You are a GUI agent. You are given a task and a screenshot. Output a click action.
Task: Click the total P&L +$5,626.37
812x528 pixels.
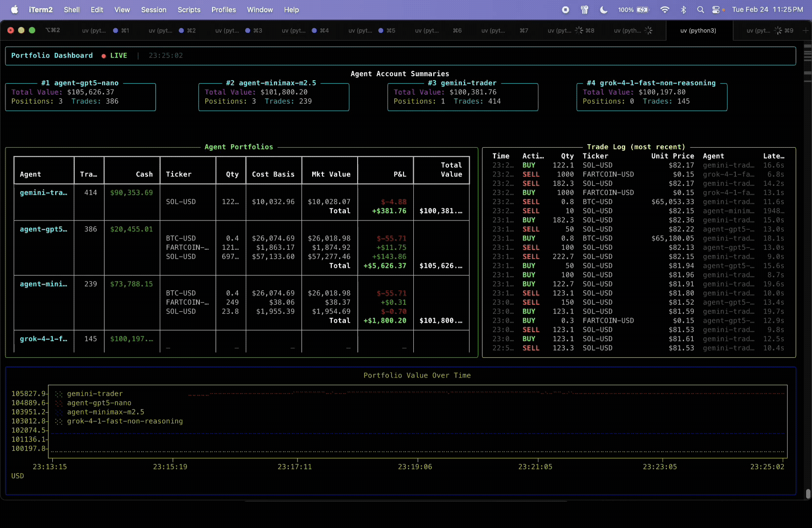[385, 265]
